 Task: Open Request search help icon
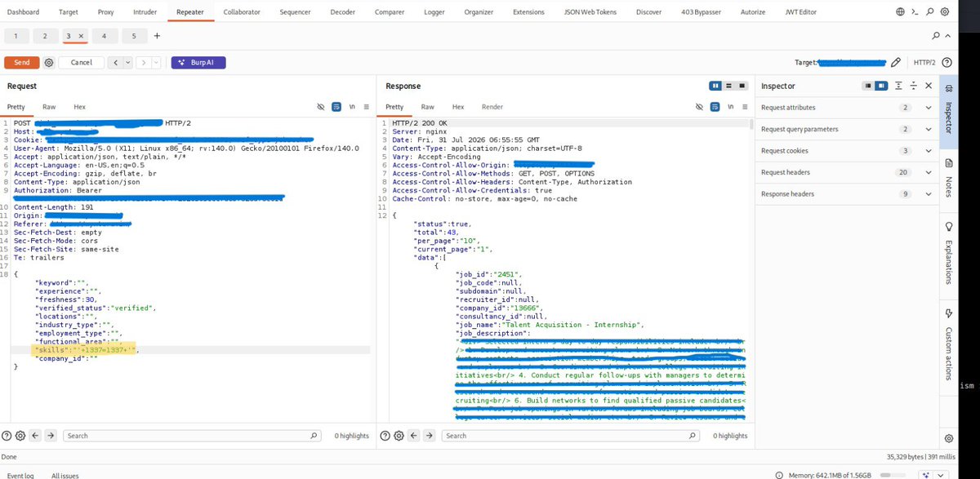[x=7, y=436]
